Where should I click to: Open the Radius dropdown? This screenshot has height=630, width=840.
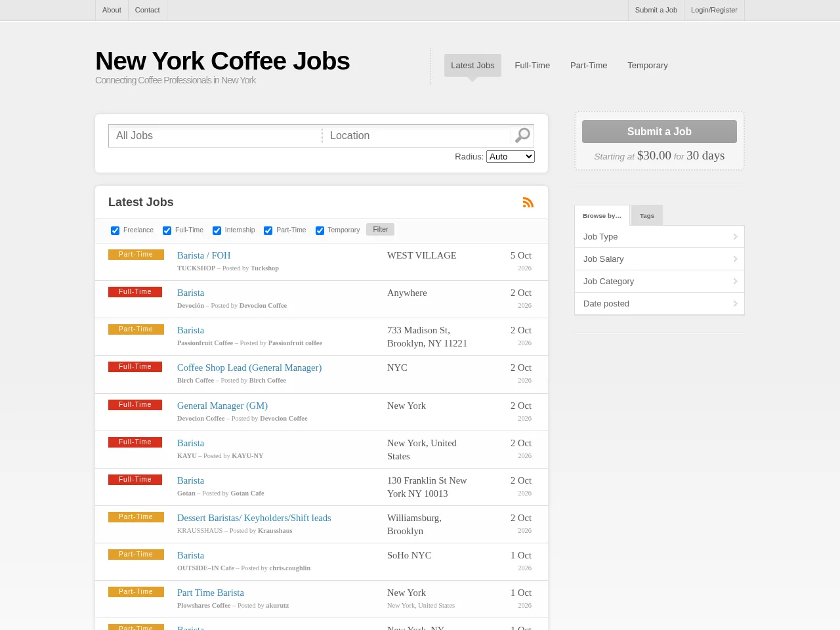click(x=511, y=156)
